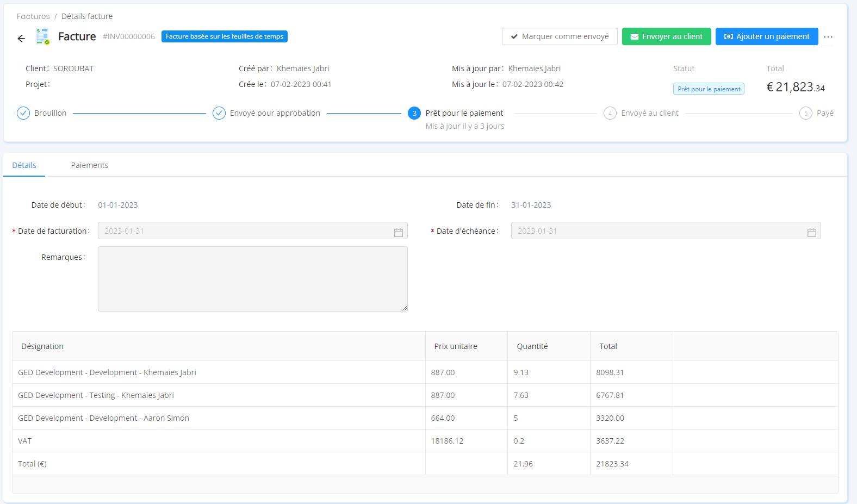Screen dimensions: 857x504
Task: Click the back arrow icon
Action: coord(21,39)
